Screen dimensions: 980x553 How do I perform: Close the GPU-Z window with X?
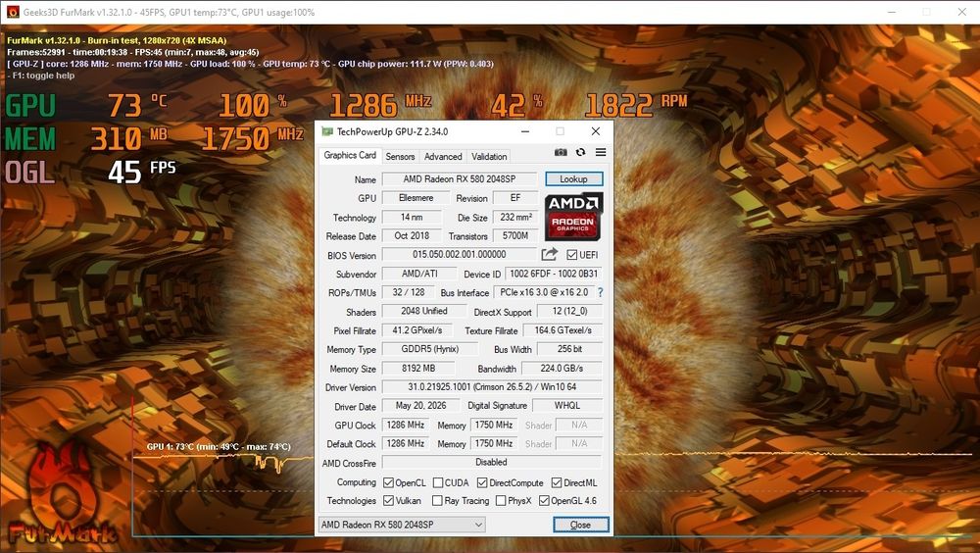596,131
